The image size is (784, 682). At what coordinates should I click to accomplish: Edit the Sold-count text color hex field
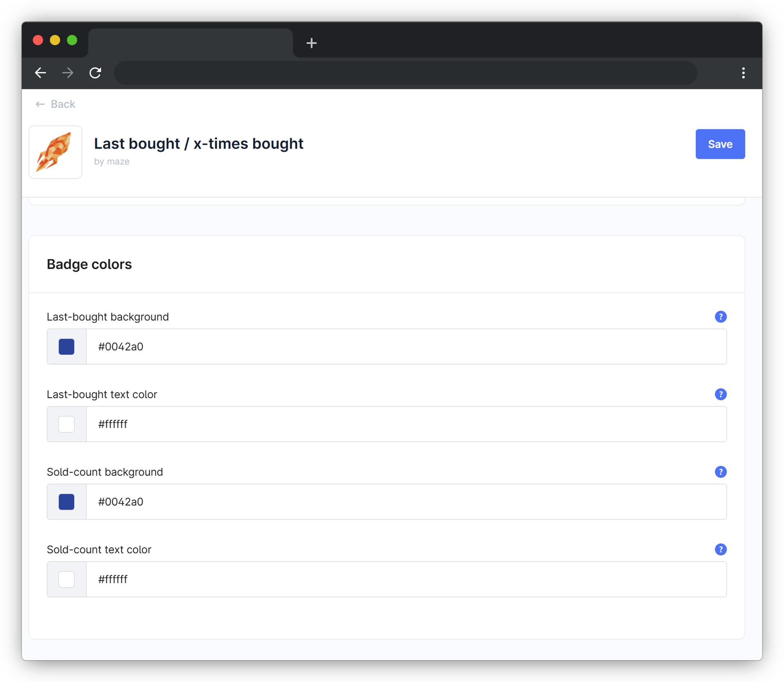(x=406, y=579)
